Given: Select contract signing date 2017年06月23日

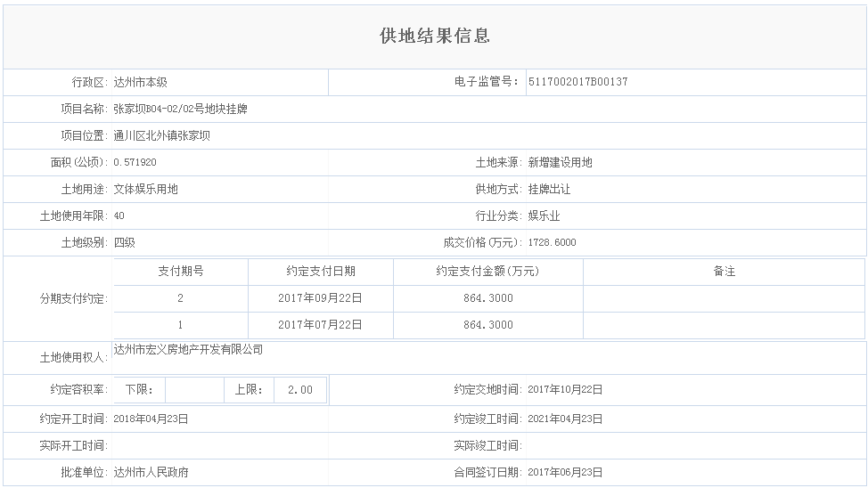Looking at the screenshot, I should tap(565, 473).
